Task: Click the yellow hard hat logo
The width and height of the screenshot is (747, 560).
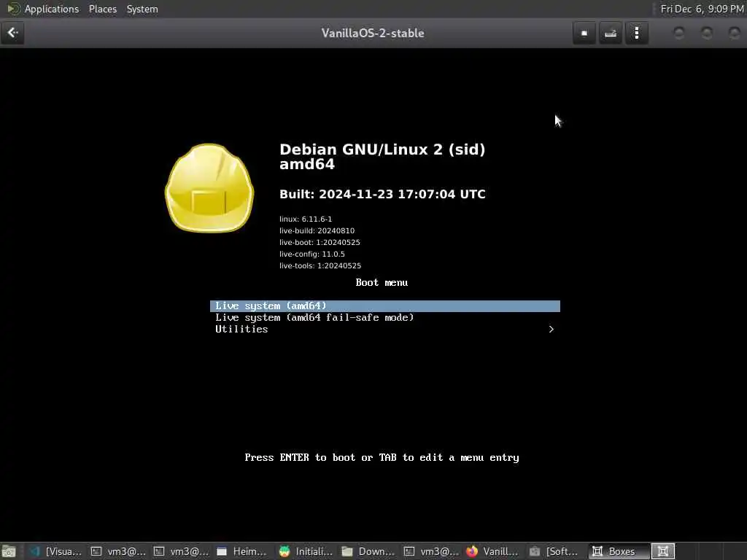Action: tap(209, 188)
